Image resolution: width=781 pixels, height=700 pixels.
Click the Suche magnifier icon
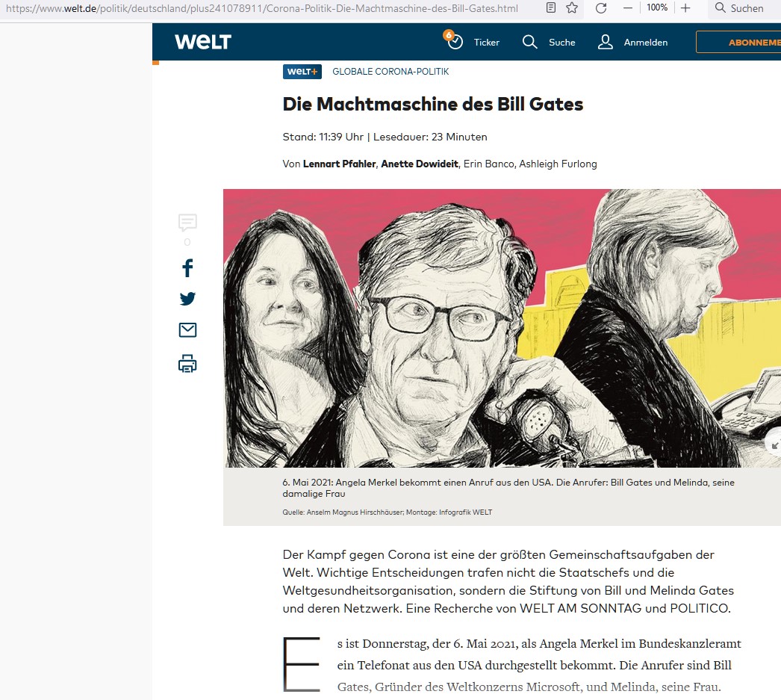(x=530, y=42)
